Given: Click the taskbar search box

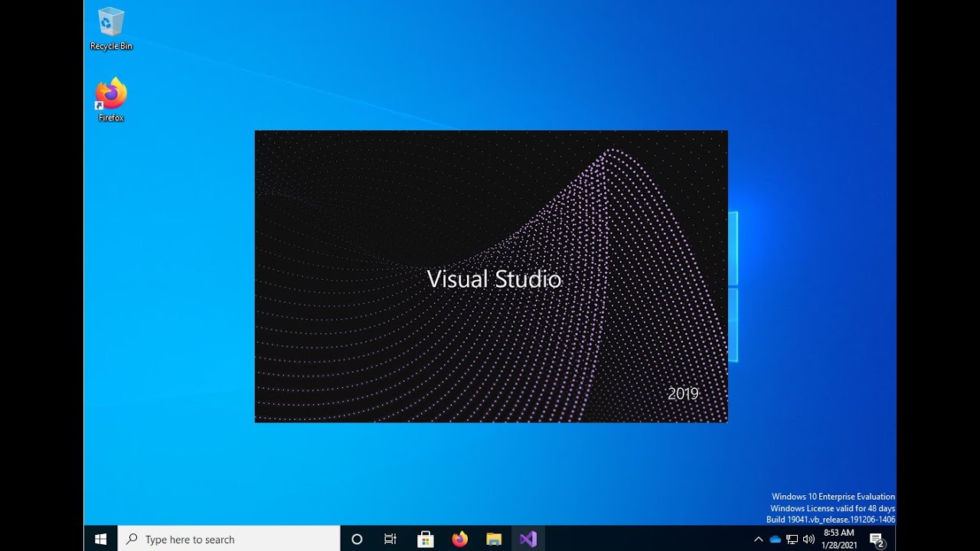Looking at the screenshot, I should [229, 540].
